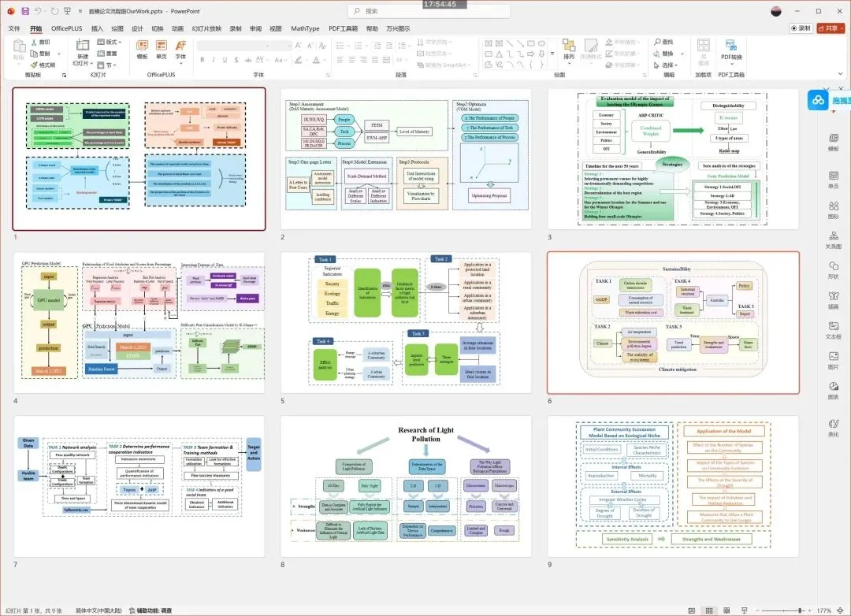Expand the 版式 layout dropdown
The image size is (851, 616).
click(x=110, y=42)
